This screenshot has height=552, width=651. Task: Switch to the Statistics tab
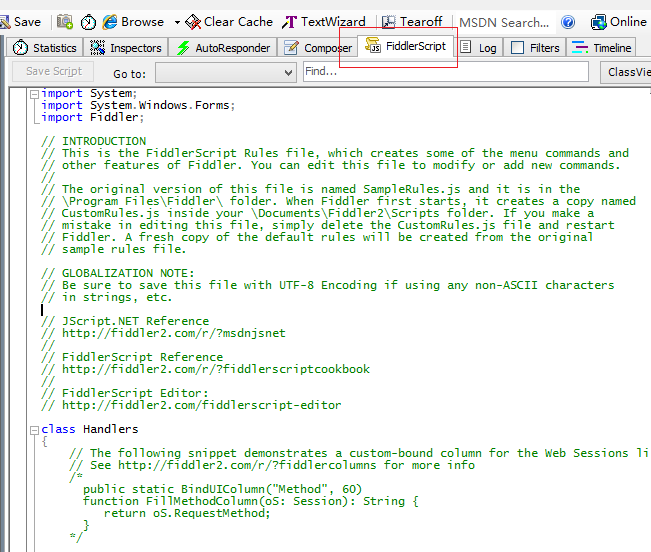click(x=45, y=47)
